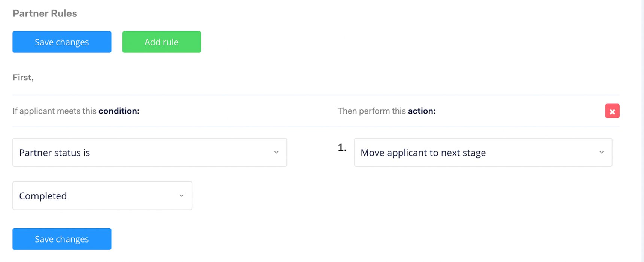
Task: Expand the chevron beside 'Completed'
Action: pos(182,195)
